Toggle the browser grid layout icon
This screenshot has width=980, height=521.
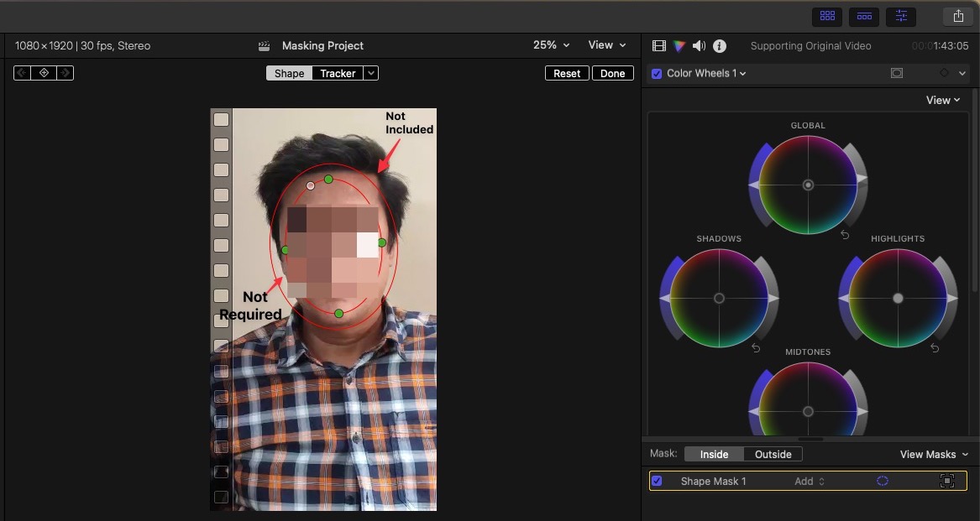click(827, 16)
